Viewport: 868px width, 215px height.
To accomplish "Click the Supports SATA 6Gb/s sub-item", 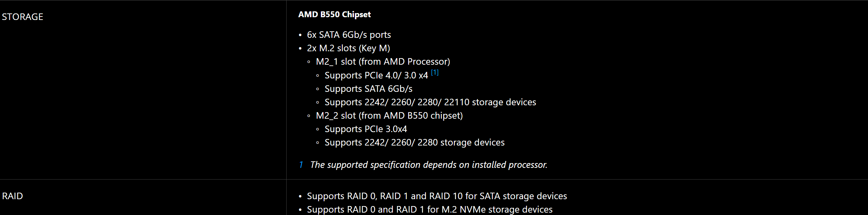I will point(368,89).
